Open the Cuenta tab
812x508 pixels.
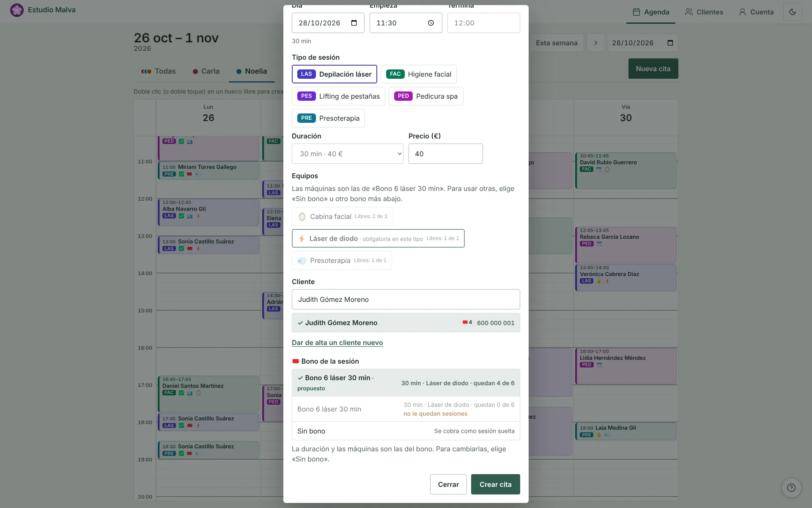756,12
